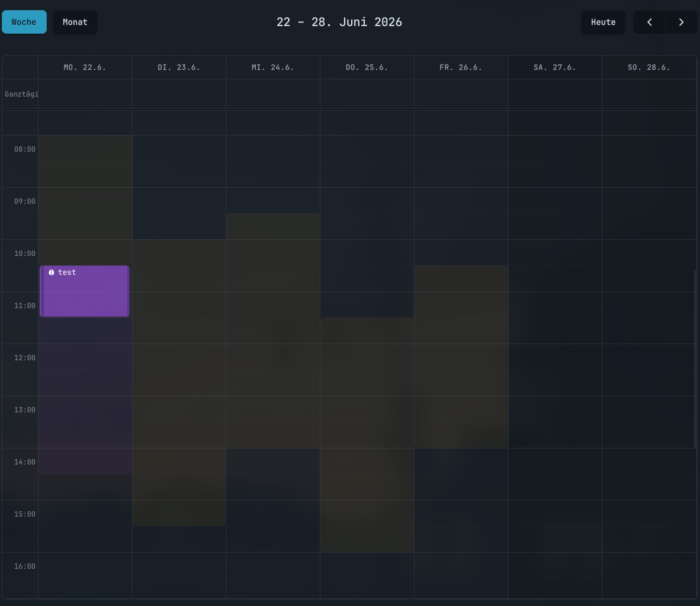Viewport: 700px width, 606px height.
Task: Click the icon beside the test event title
Action: 52,272
